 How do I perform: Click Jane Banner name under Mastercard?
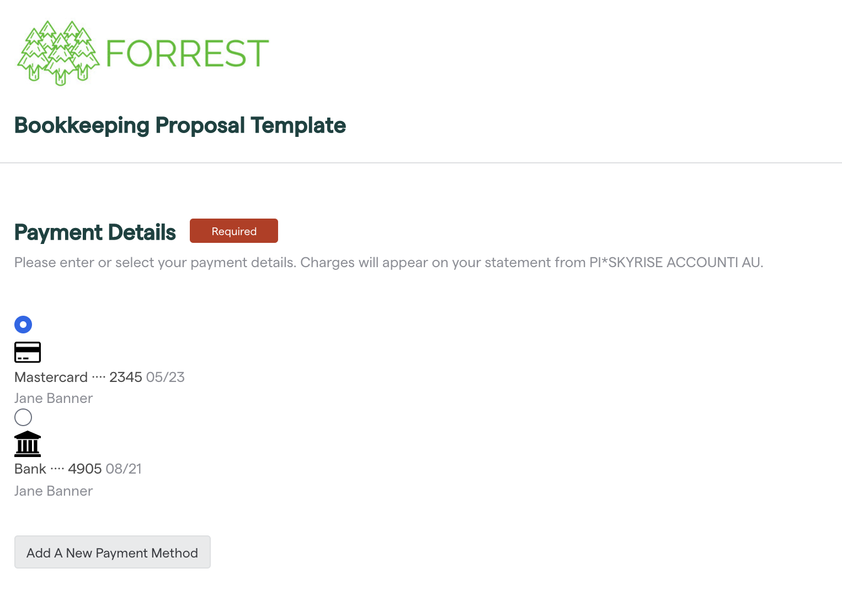(x=54, y=398)
